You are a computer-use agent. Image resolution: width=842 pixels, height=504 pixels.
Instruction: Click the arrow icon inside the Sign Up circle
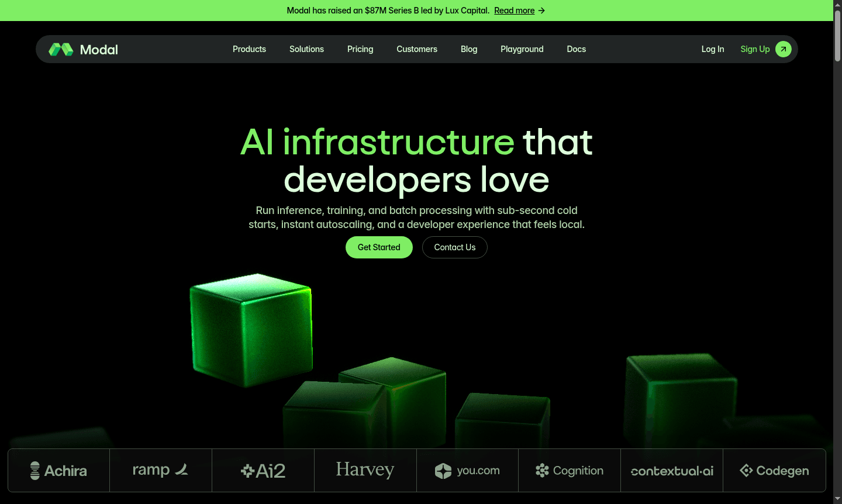(784, 49)
